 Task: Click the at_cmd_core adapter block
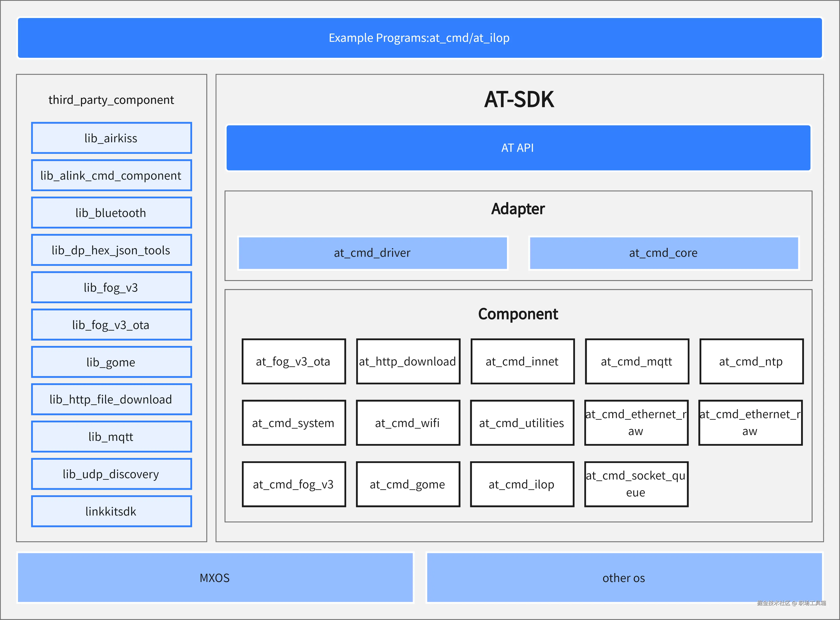[x=664, y=253]
